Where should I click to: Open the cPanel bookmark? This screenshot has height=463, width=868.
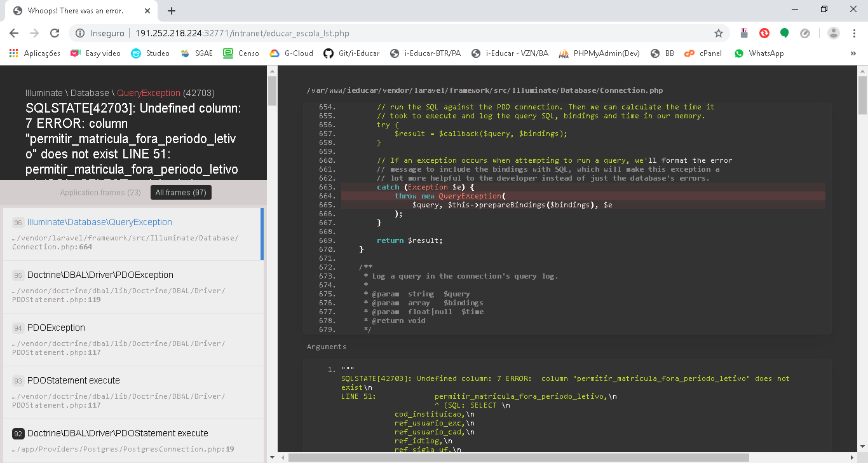[x=703, y=53]
